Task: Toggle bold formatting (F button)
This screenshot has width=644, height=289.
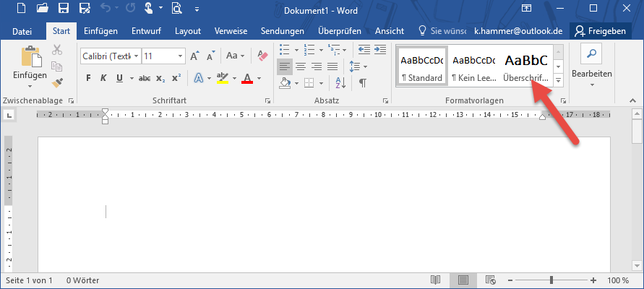Action: click(88, 78)
